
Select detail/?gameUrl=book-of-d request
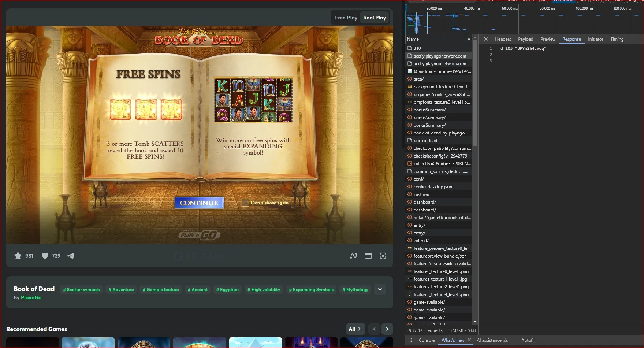coord(439,217)
